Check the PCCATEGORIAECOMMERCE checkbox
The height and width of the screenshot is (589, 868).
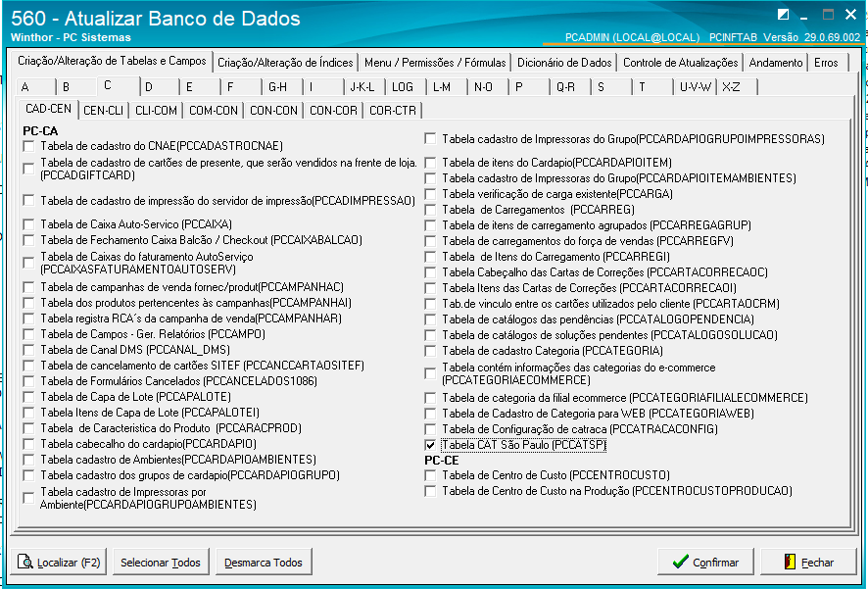click(x=430, y=373)
